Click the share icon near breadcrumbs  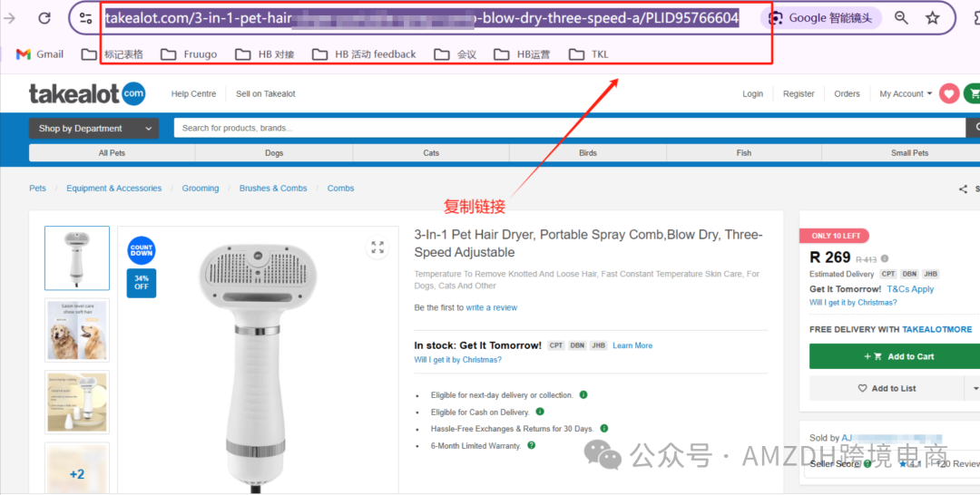click(x=963, y=189)
